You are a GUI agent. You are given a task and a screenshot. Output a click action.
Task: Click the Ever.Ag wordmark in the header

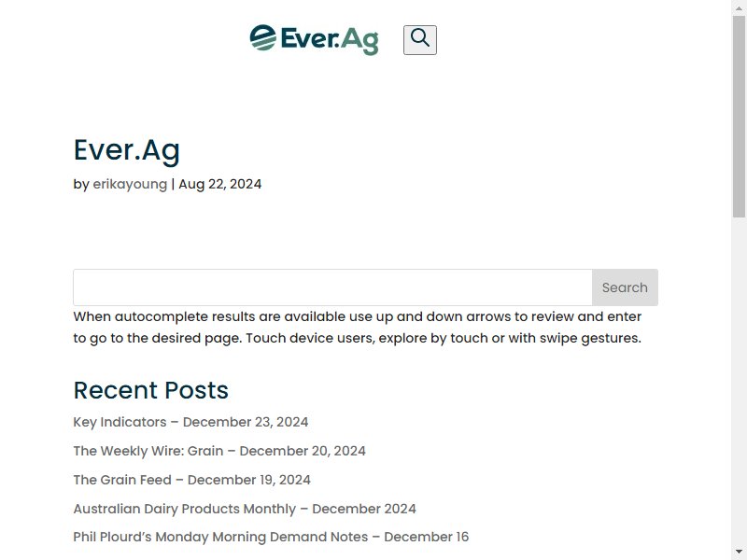point(330,40)
